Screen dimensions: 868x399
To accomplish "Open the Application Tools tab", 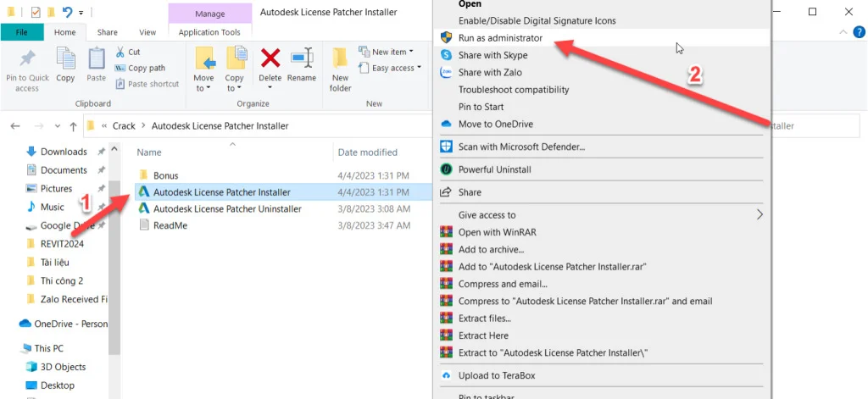I will pyautogui.click(x=209, y=32).
